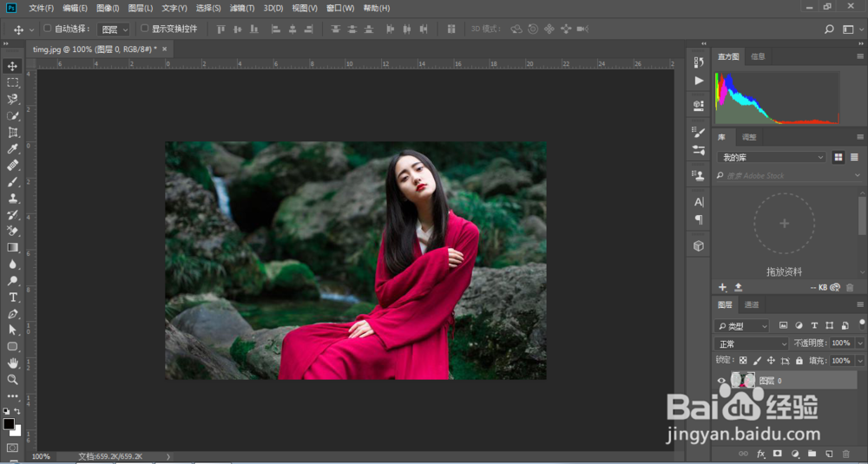Open layer style fx menu
Image resolution: width=868 pixels, height=464 pixels.
click(760, 454)
